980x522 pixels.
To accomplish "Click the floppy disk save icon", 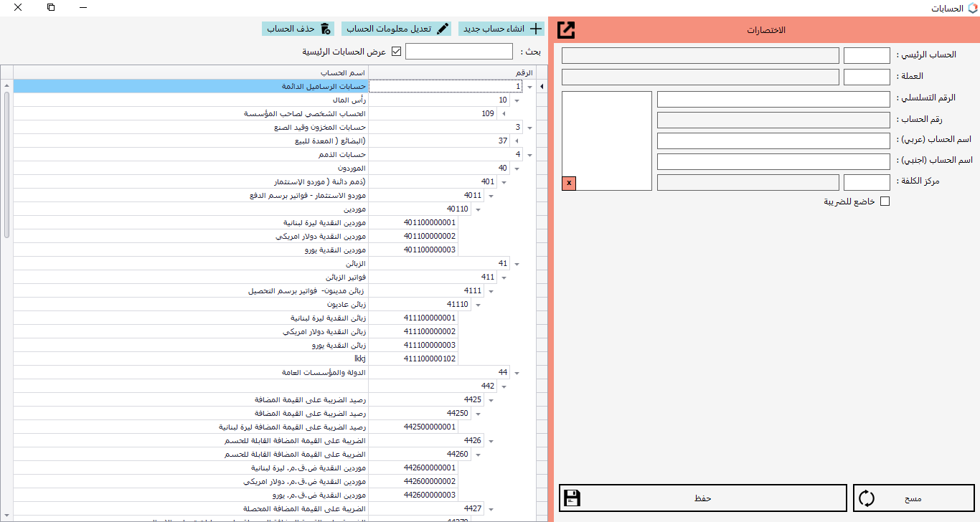I will click(x=572, y=498).
